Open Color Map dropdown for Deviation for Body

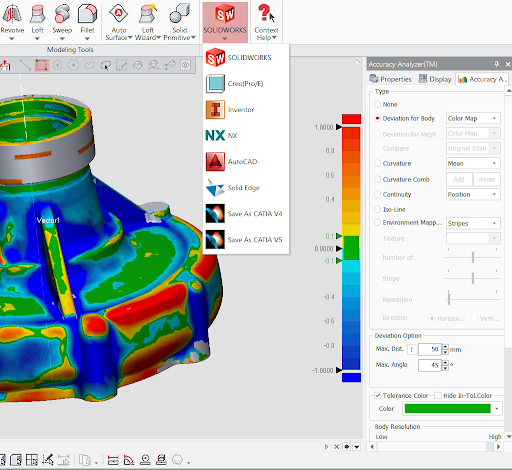point(473,118)
